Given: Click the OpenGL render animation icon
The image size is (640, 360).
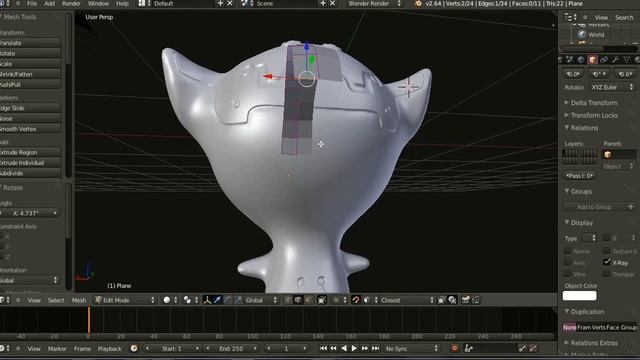Looking at the screenshot, I should point(476,300).
